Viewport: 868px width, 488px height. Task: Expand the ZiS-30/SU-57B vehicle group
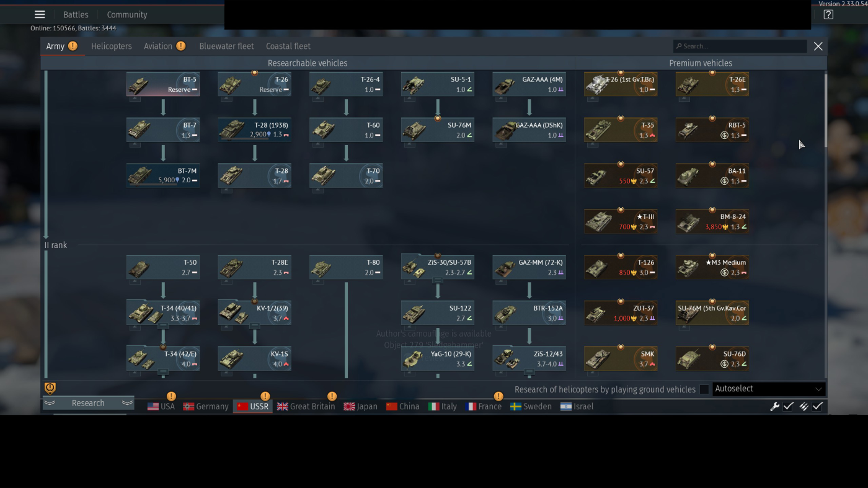click(438, 280)
